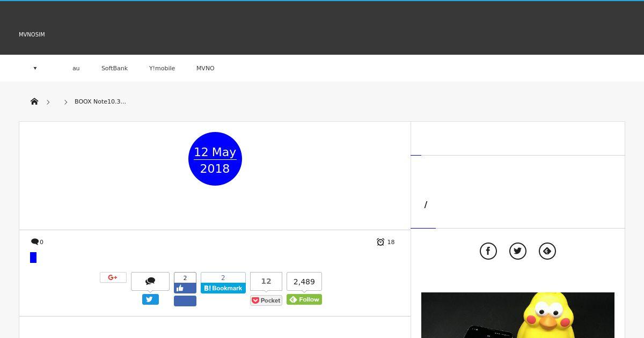Viewport: 644px width, 338px height.
Task: Click the Feedly follower count 2,489
Action: click(304, 281)
